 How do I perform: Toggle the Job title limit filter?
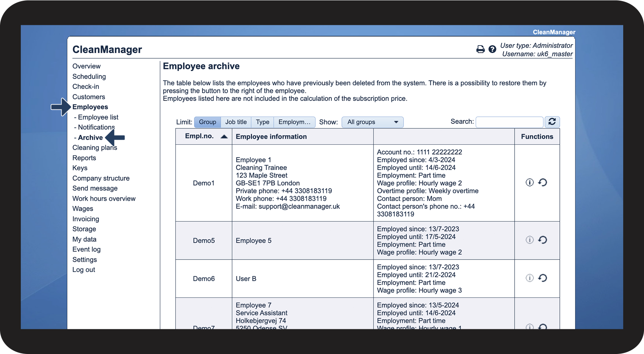pyautogui.click(x=236, y=122)
